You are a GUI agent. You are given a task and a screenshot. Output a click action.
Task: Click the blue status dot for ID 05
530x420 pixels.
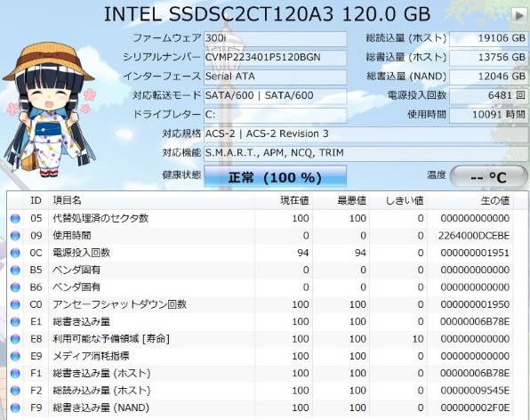15,219
